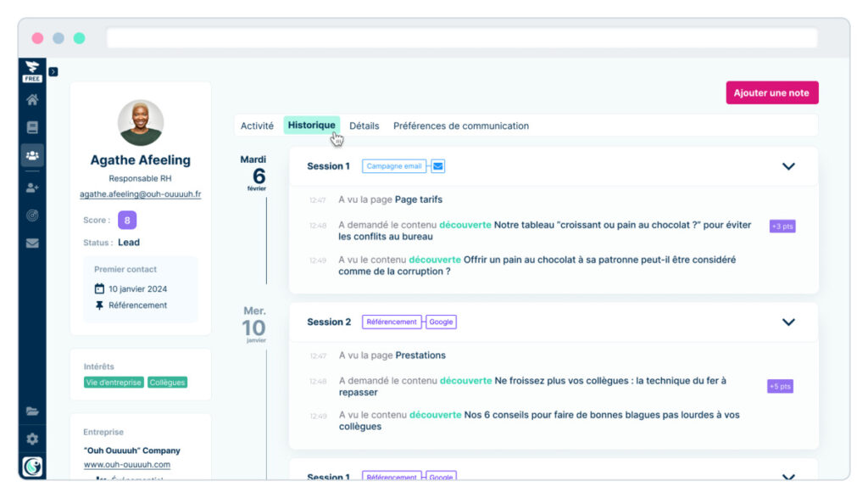868x498 pixels.
Task: Open the envelope icon in left sidebar
Action: pyautogui.click(x=32, y=243)
